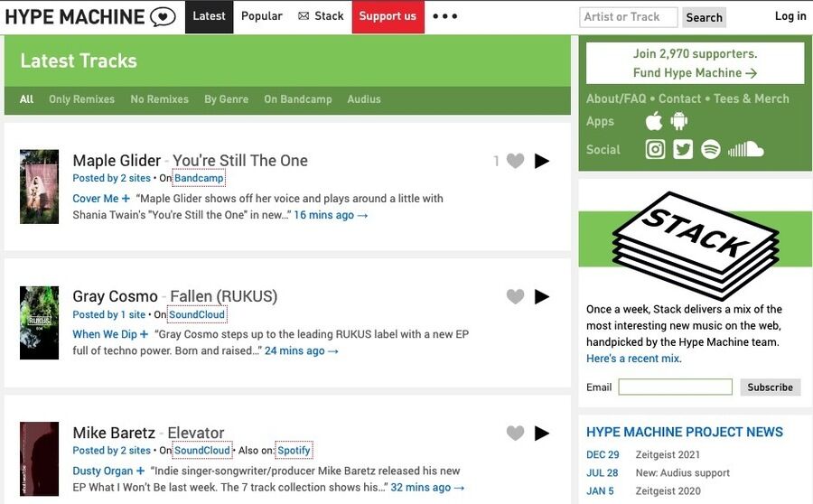Click the plus next to Dusty Organ
This screenshot has height=504, width=813.
[140, 471]
